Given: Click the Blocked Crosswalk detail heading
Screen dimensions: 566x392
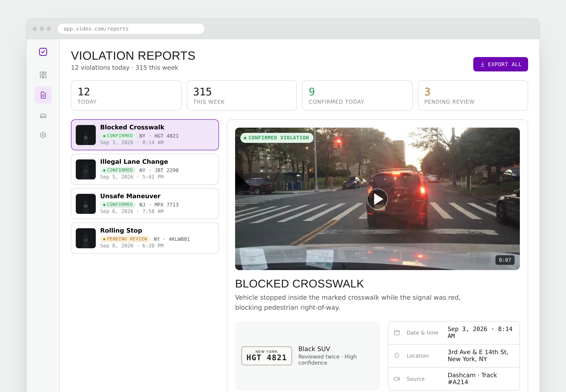Looking at the screenshot, I should 300,284.
